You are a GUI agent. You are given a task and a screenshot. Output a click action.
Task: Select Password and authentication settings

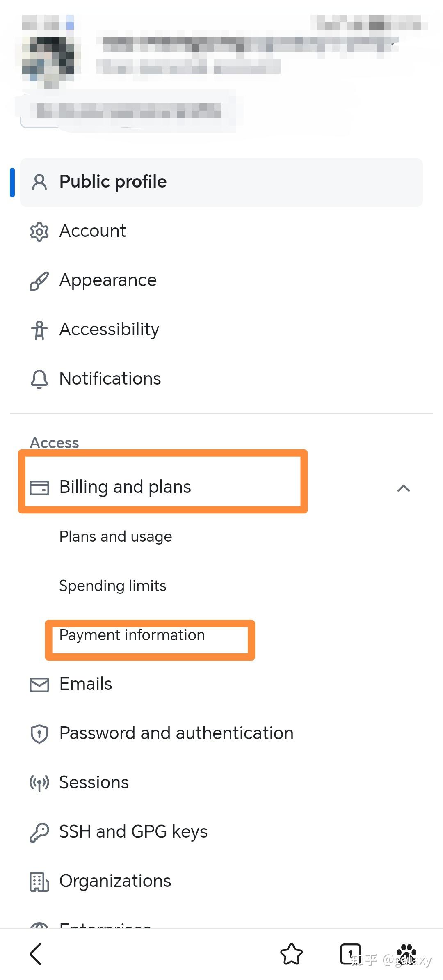(176, 733)
